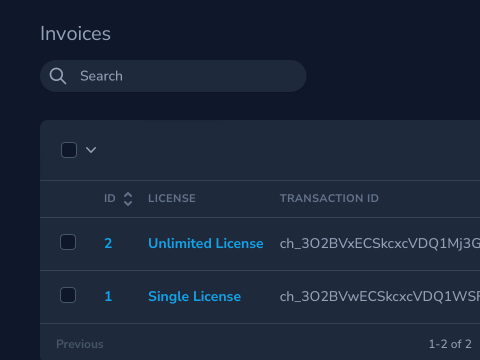Focus the Search invoices field

pyautogui.click(x=173, y=76)
